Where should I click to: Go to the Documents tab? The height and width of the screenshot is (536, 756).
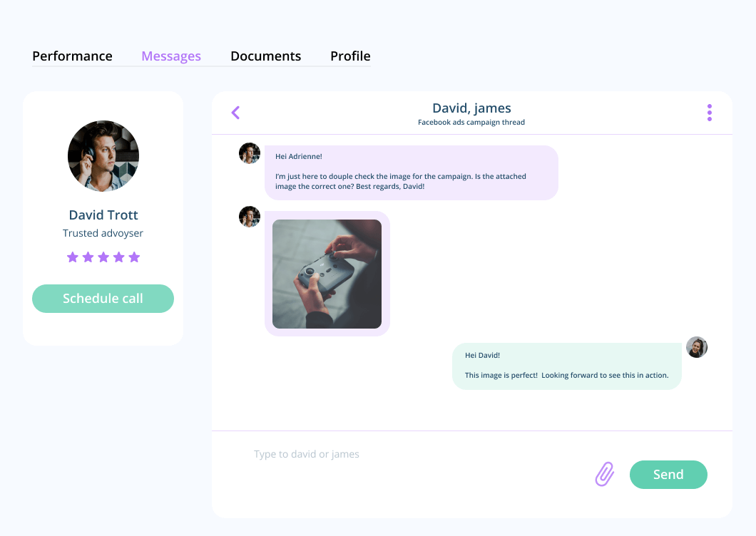tap(265, 56)
